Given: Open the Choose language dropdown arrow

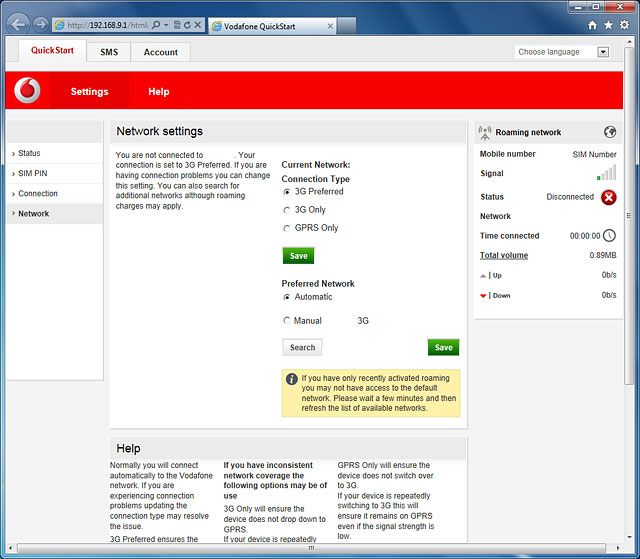Looking at the screenshot, I should pyautogui.click(x=603, y=52).
